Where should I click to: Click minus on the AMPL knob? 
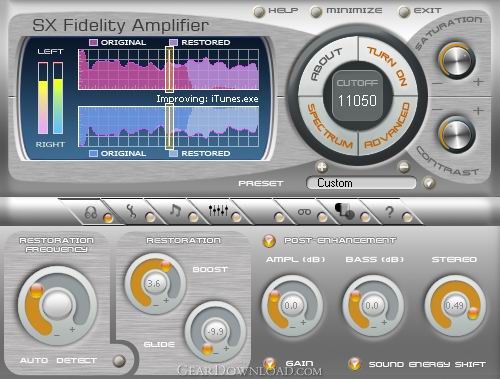293,327
